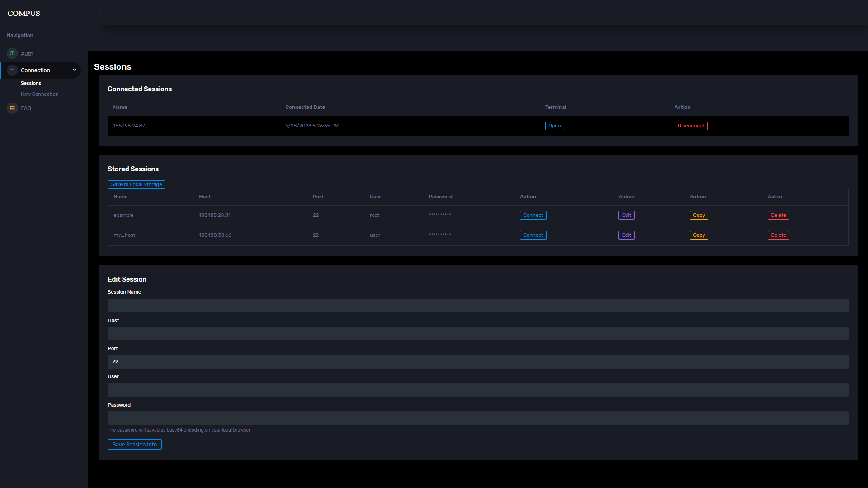Click Save to Local Storage button
This screenshot has height=488, width=868.
point(136,184)
